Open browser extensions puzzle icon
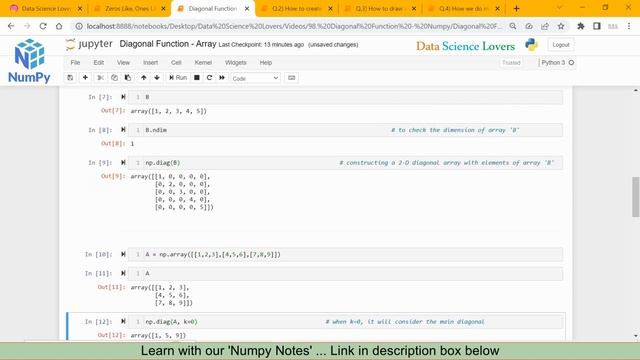This screenshot has width=640, height=360. 580,26
